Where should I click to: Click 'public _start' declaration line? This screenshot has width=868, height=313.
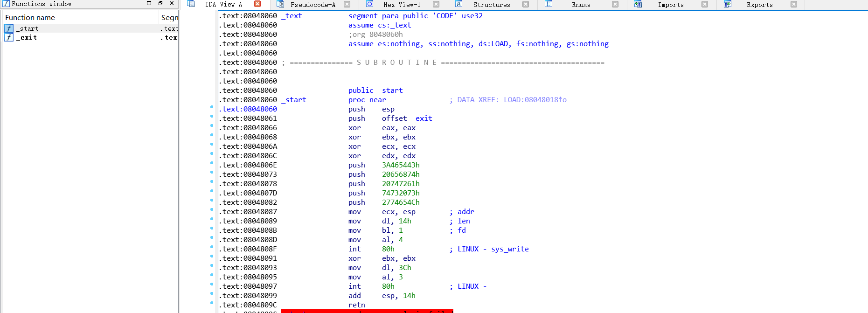(x=375, y=90)
